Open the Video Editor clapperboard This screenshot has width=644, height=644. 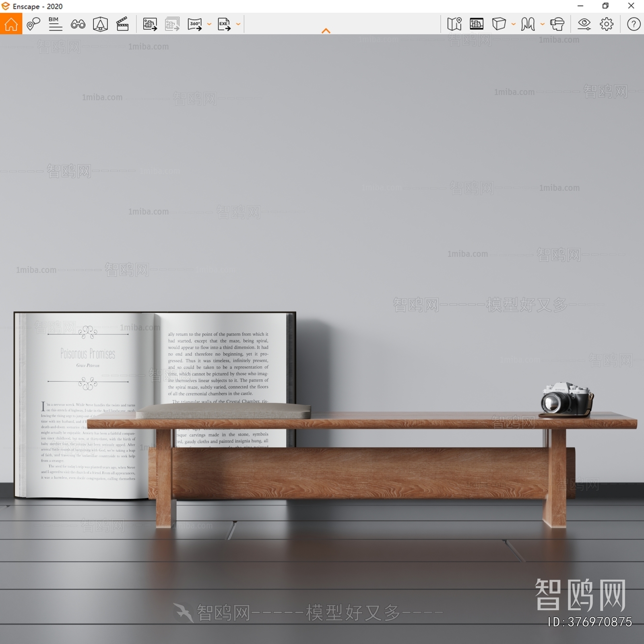[122, 24]
